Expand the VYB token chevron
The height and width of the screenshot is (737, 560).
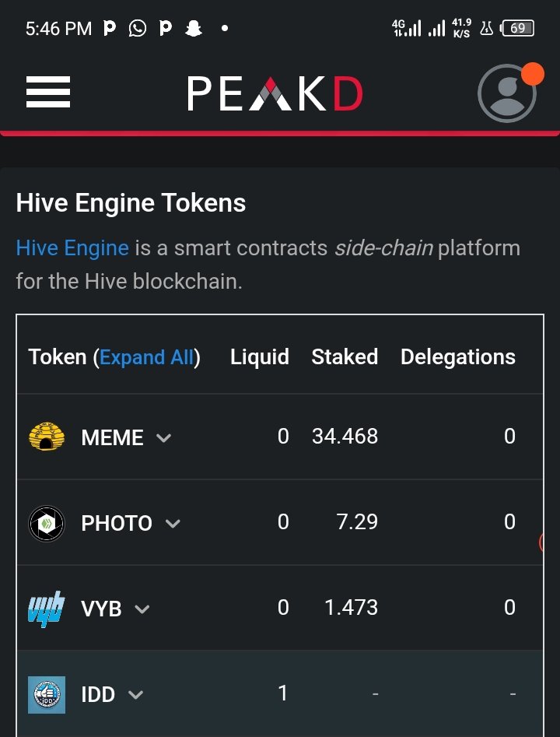(142, 609)
